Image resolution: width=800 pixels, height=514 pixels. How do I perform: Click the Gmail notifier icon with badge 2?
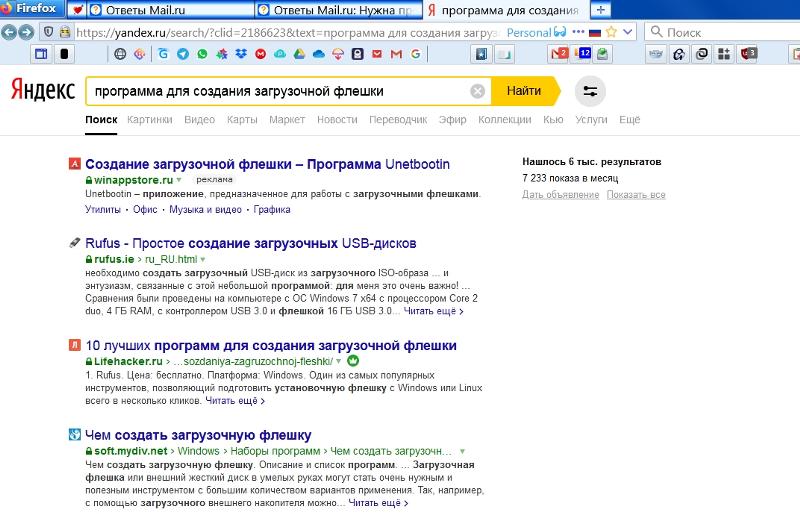coord(559,54)
